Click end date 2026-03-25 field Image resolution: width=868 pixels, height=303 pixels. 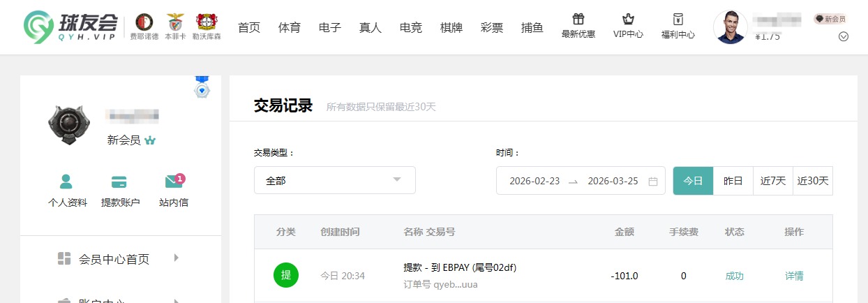tap(613, 181)
